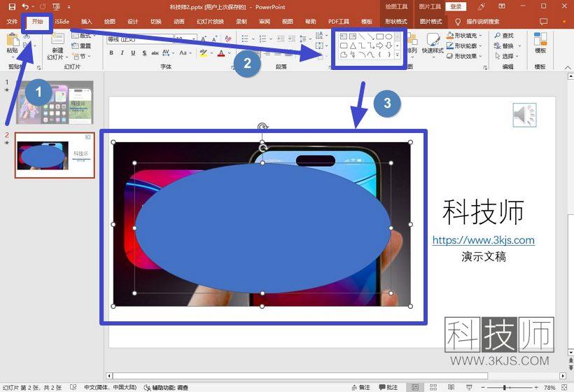Select the rectangle shape in gallery
This screenshot has height=392, width=574.
tap(379, 36)
